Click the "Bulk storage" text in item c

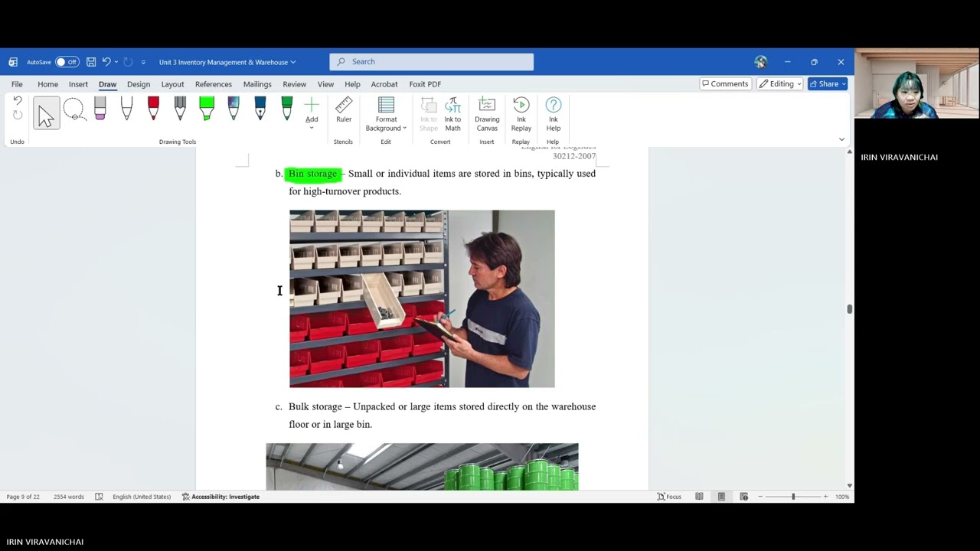pos(315,406)
